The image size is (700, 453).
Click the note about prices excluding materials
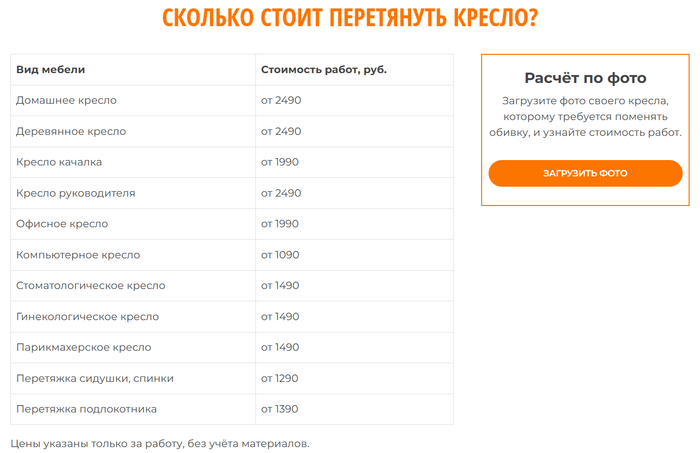160,442
